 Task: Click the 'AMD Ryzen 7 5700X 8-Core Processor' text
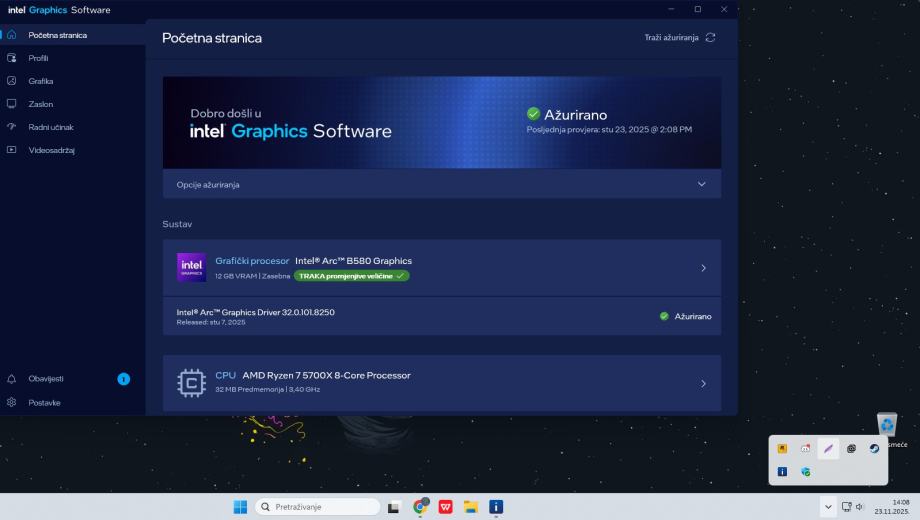pos(326,375)
